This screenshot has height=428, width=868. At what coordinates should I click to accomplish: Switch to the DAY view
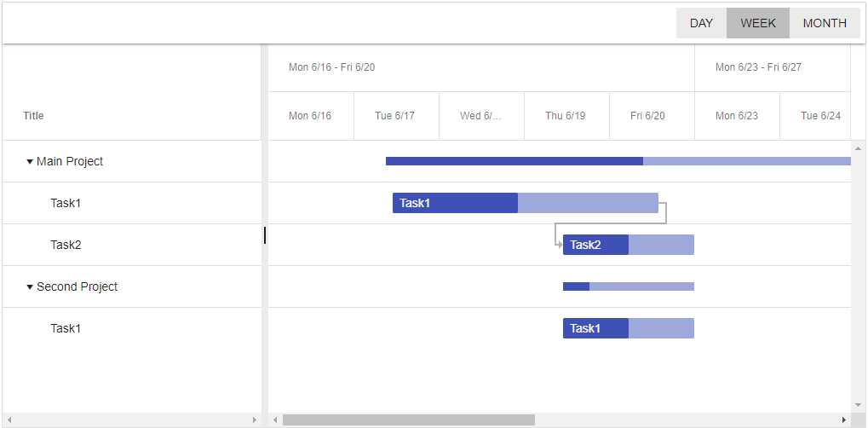701,23
